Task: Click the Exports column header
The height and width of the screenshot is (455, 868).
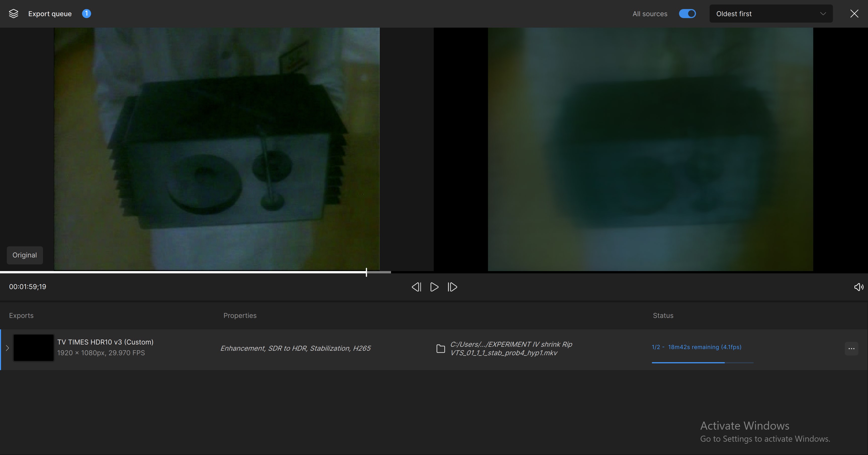Action: [21, 316]
